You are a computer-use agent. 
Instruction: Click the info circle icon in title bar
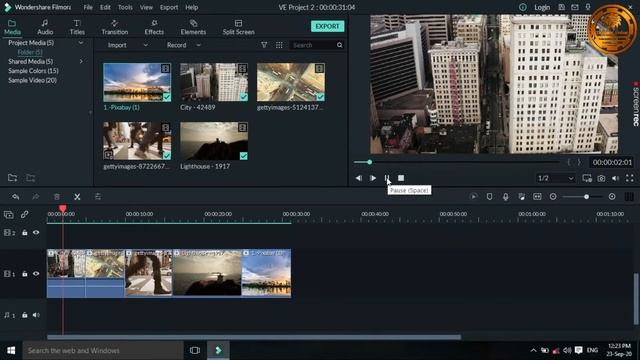tap(522, 7)
